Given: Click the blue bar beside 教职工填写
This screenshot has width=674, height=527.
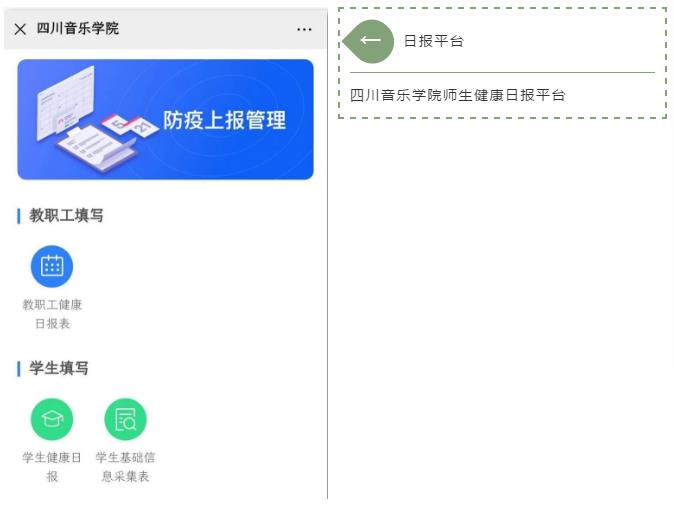Looking at the screenshot, I should coord(18,216).
